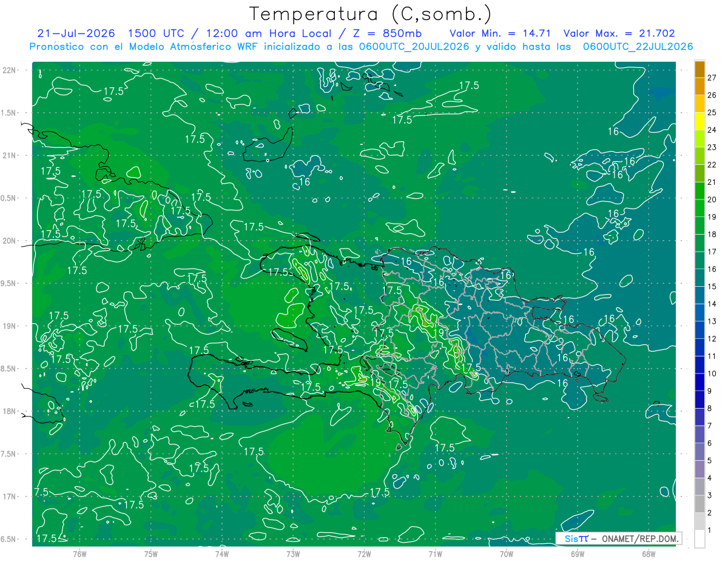The image size is (728, 562).
Task: Click the color scale label '18'
Action: (712, 234)
